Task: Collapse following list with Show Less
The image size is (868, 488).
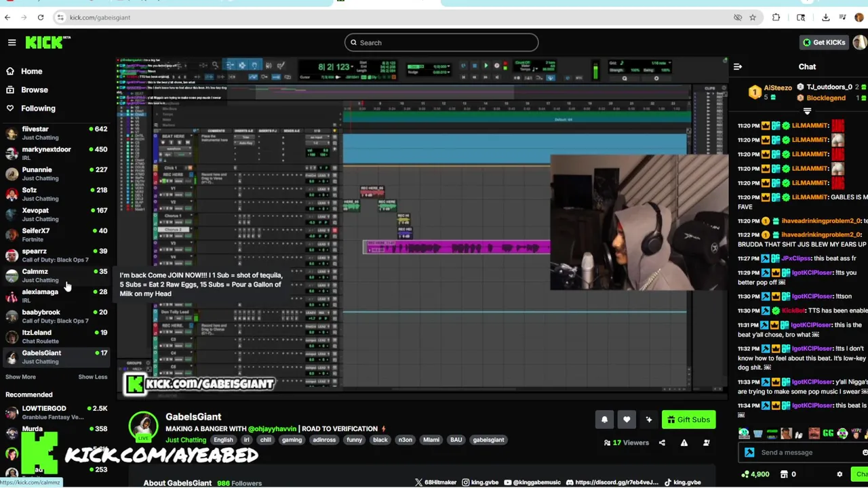Action: [92, 377]
